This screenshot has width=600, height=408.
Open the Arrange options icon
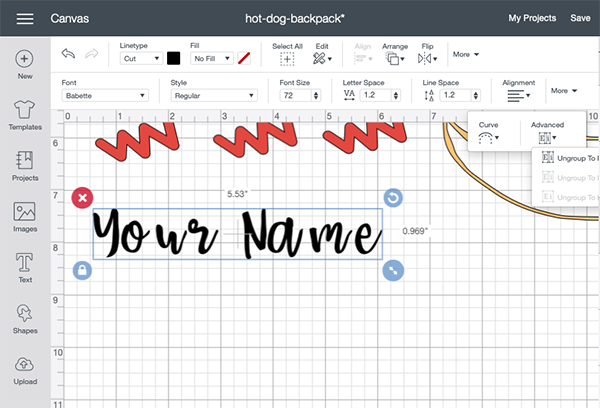(x=395, y=59)
